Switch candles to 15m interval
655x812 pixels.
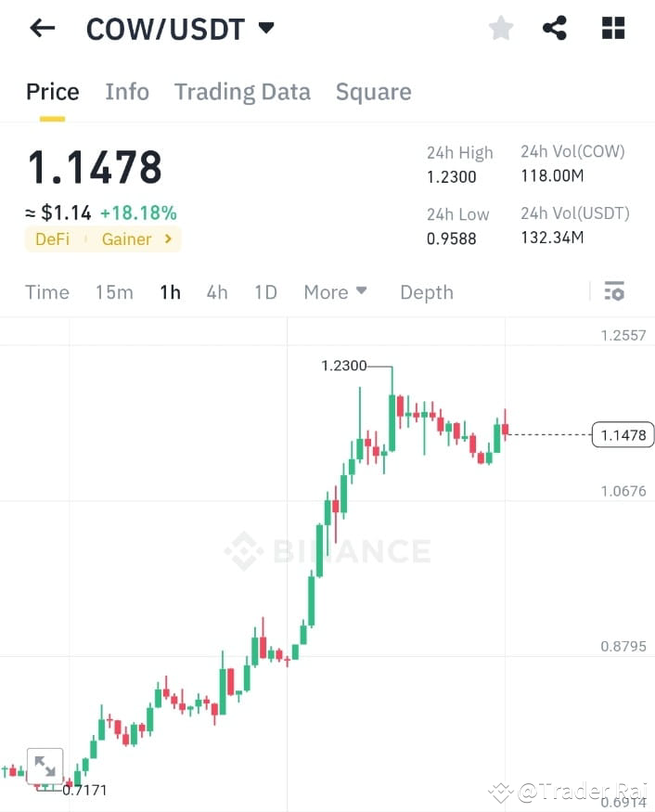point(113,292)
